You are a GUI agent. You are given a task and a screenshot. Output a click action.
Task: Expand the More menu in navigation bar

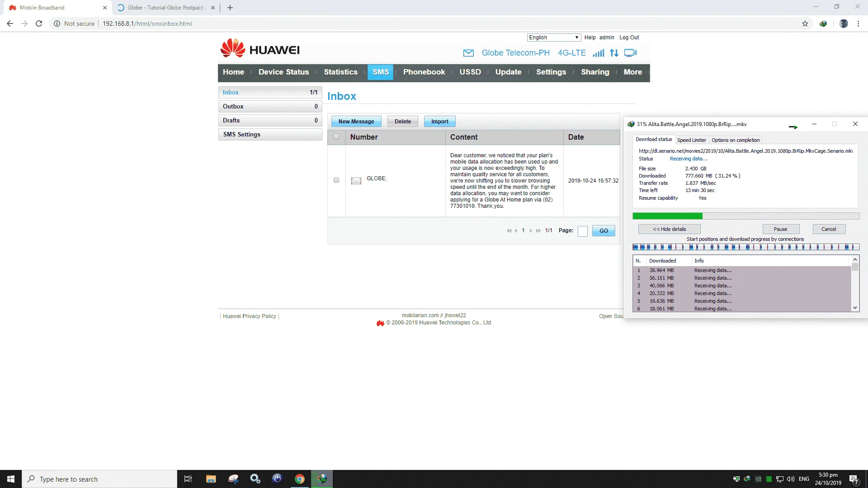coord(633,72)
